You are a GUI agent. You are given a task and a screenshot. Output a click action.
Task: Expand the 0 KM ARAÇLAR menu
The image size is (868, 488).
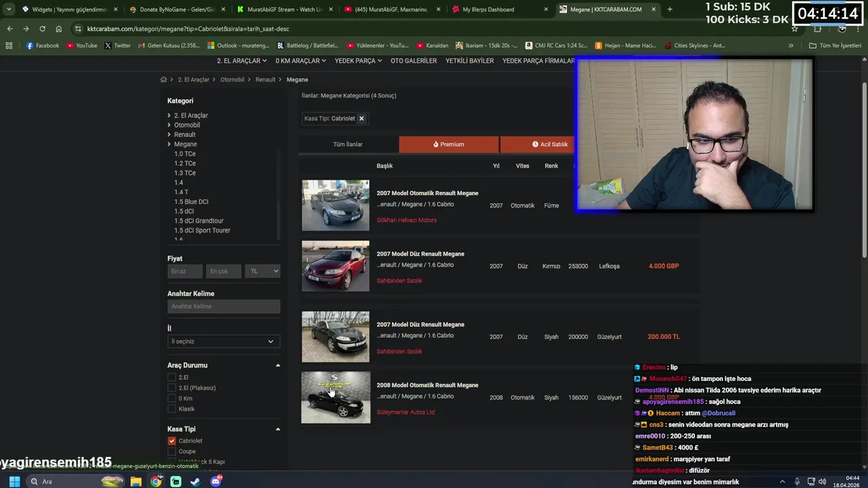tap(300, 60)
